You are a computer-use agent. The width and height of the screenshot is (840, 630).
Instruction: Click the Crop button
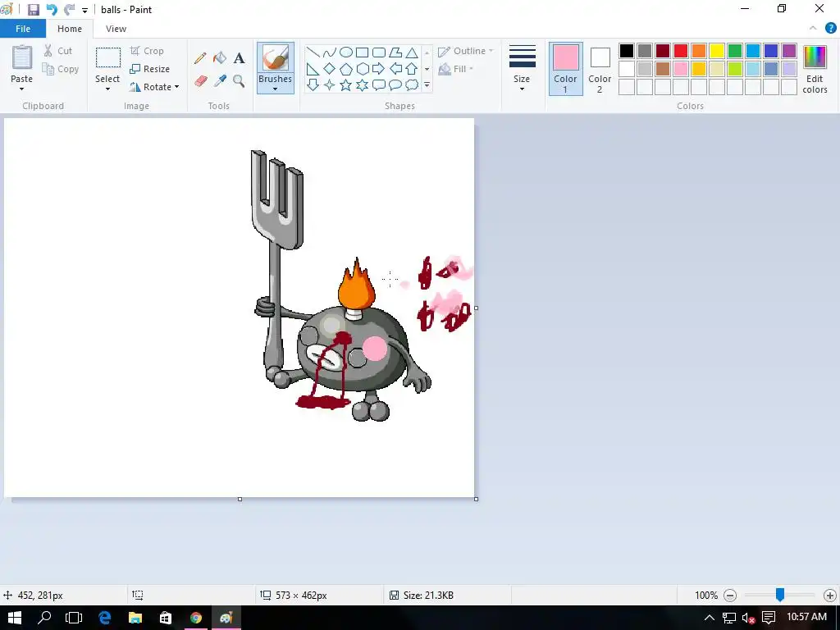147,51
